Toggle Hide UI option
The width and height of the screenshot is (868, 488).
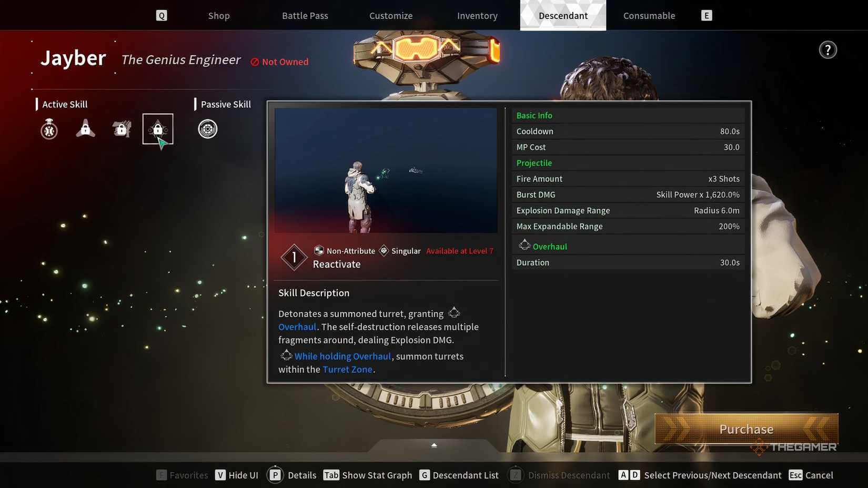point(237,475)
